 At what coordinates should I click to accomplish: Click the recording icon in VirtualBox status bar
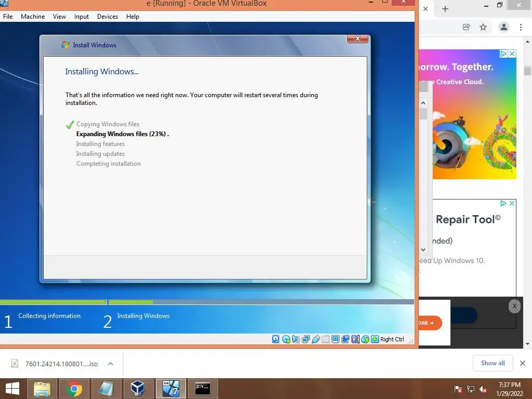click(345, 339)
